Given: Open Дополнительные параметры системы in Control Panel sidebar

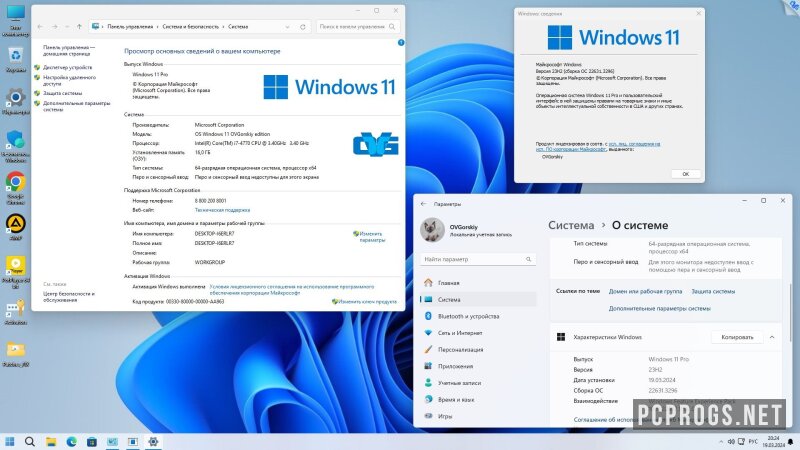Looking at the screenshot, I should pyautogui.click(x=77, y=106).
